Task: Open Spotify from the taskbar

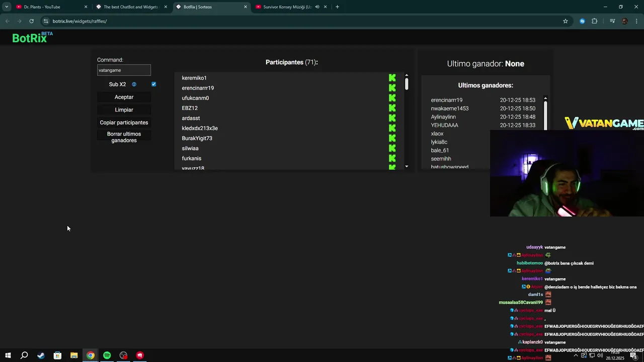Action: [107, 355]
